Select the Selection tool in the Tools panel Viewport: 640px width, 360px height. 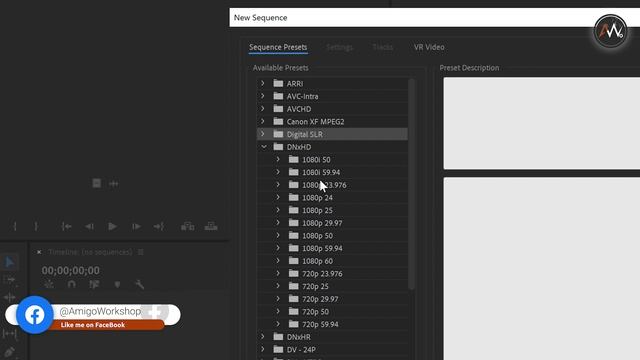click(9, 262)
